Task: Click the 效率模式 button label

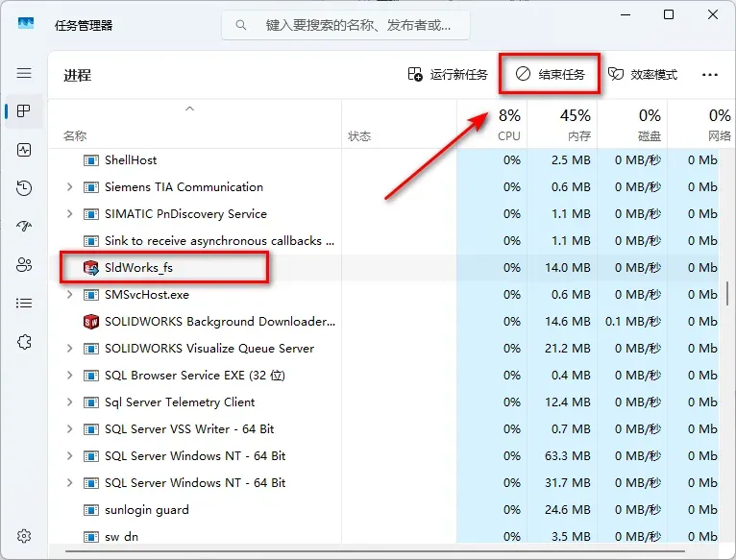Action: 654,75
